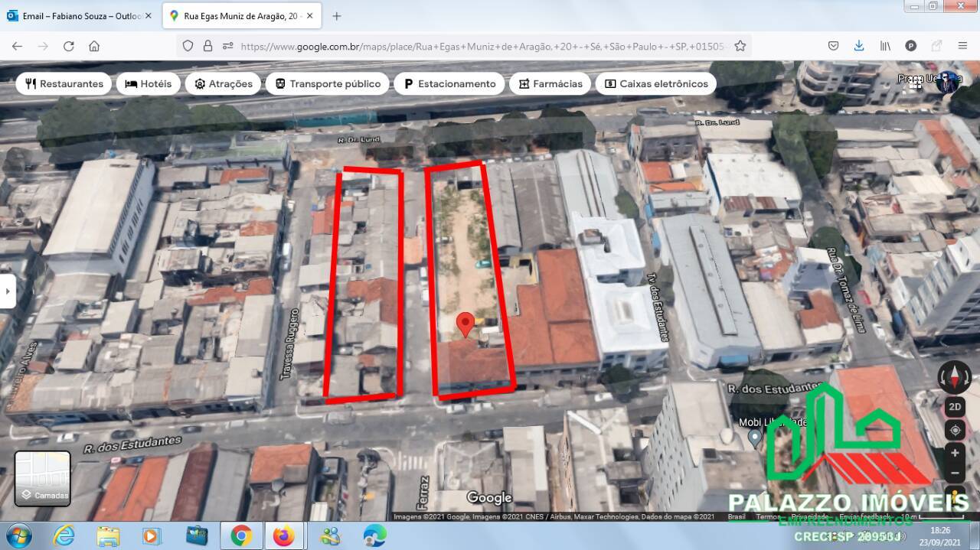Viewport: 980px width, 550px height.
Task: Switch the map to 2D view
Action: point(954,406)
